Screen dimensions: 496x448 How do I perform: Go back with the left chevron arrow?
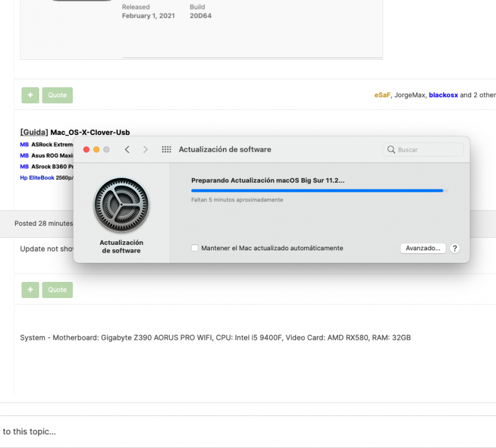127,149
